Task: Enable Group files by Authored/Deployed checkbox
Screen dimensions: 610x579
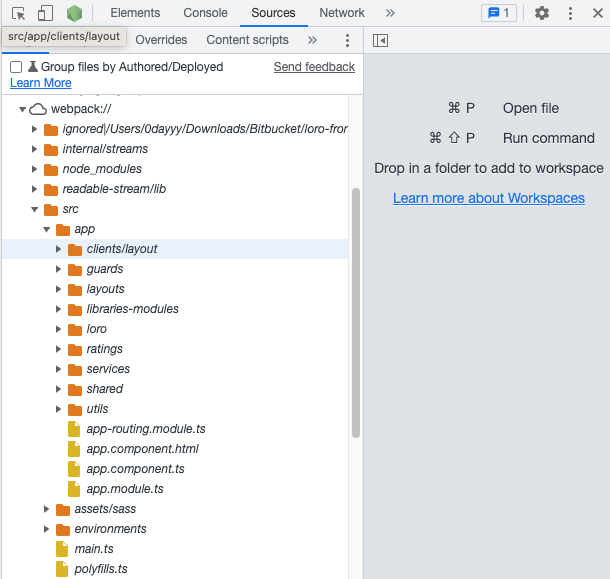Action: [x=16, y=67]
